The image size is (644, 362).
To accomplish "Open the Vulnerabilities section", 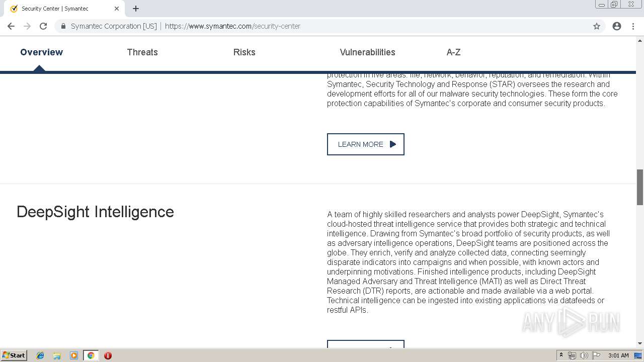I will (367, 52).
